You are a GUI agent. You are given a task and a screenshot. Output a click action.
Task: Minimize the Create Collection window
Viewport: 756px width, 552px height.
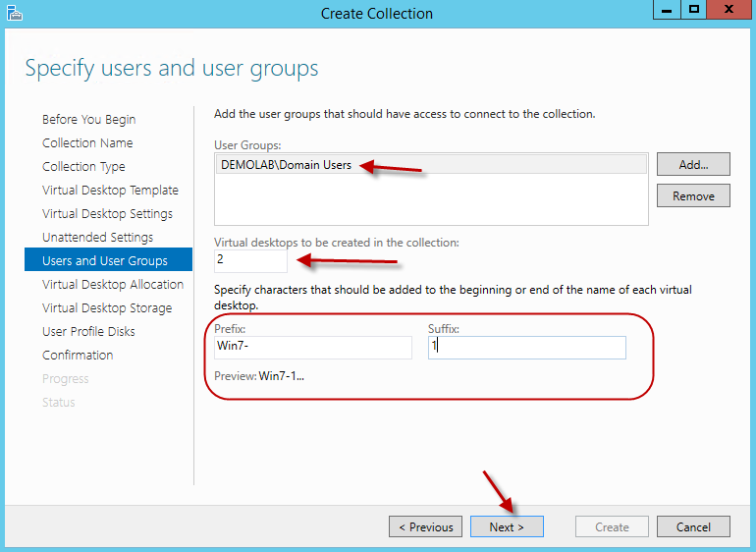(x=667, y=10)
